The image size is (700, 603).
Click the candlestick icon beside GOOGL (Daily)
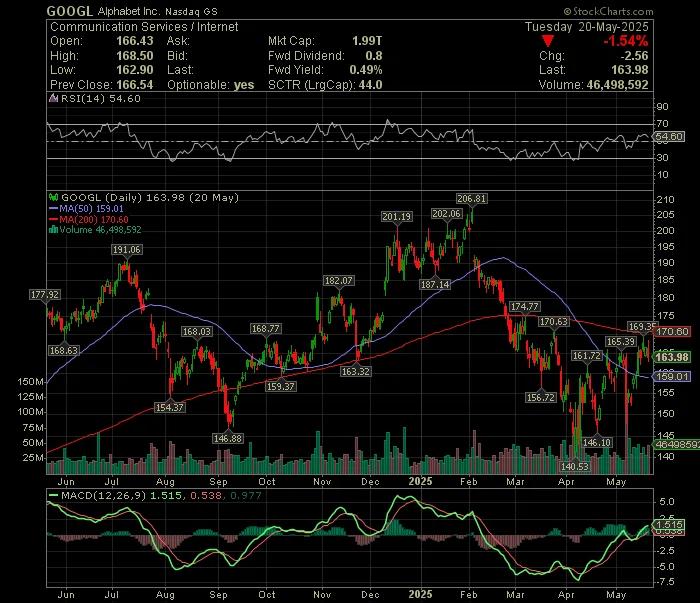pos(54,197)
